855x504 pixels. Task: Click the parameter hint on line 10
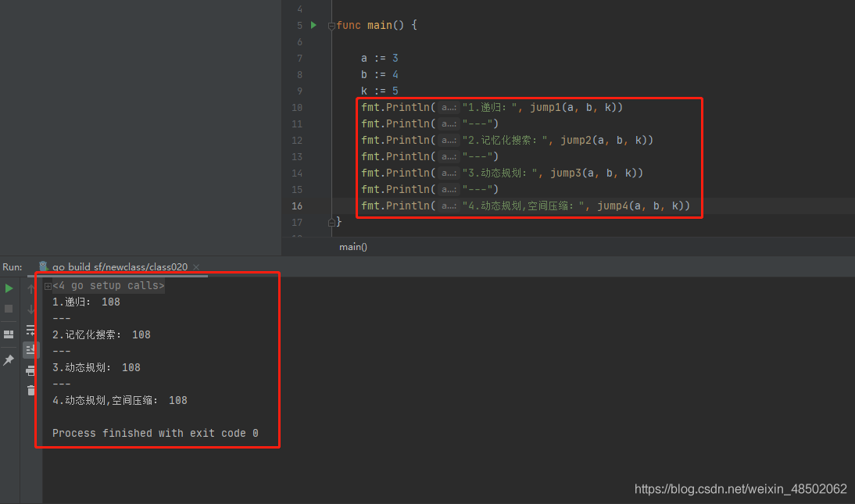449,108
